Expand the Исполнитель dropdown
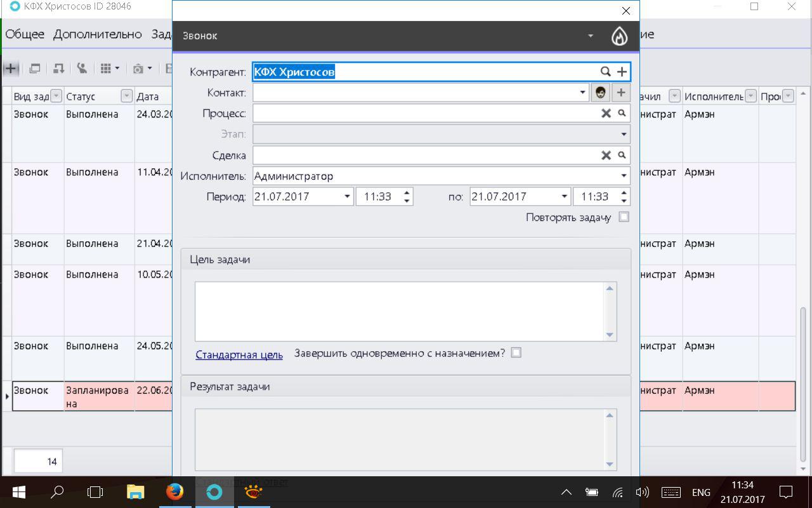This screenshot has width=812, height=508. click(624, 176)
